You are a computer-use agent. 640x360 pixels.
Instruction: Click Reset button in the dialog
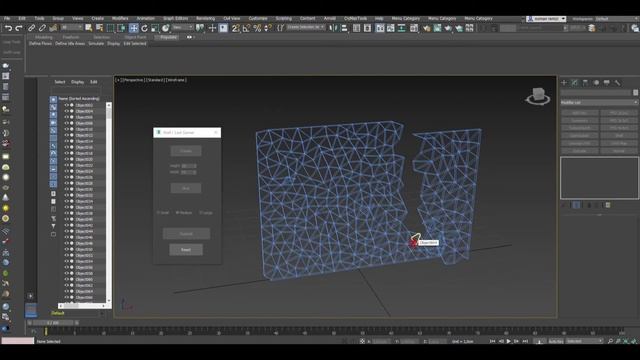click(186, 250)
